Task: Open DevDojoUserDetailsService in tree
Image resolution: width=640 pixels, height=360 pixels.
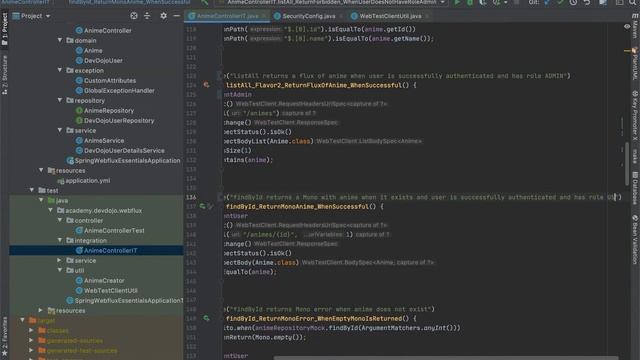Action: 120,151
